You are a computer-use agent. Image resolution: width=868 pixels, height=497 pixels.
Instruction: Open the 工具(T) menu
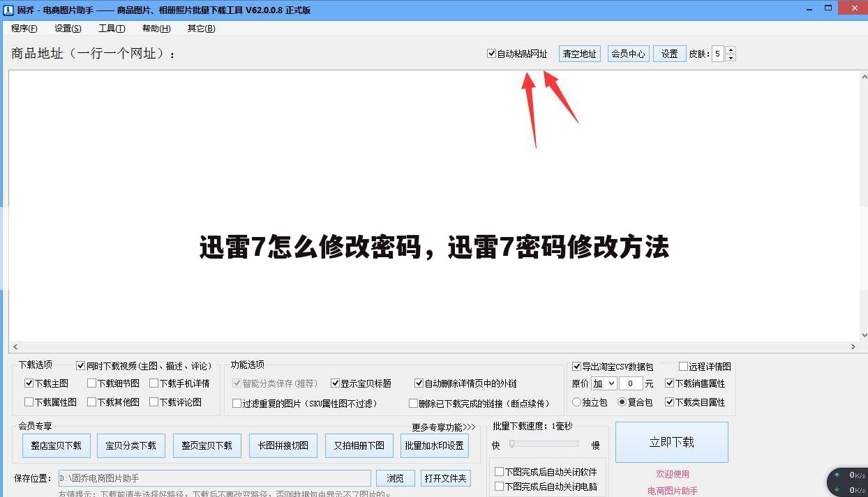pos(112,29)
